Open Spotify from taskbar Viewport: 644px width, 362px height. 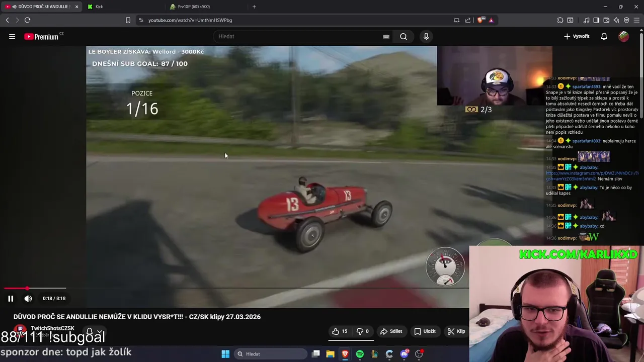tap(360, 354)
